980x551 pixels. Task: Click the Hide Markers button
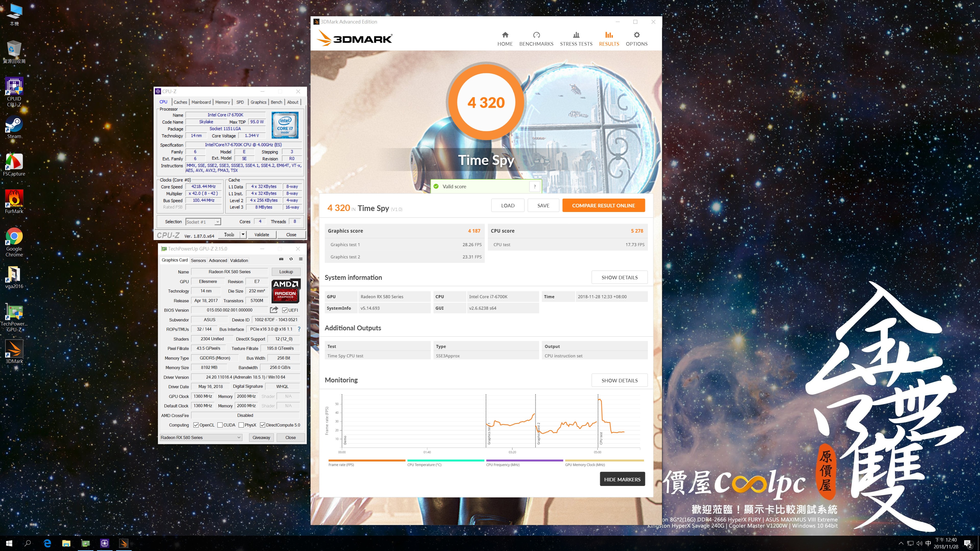tap(622, 479)
